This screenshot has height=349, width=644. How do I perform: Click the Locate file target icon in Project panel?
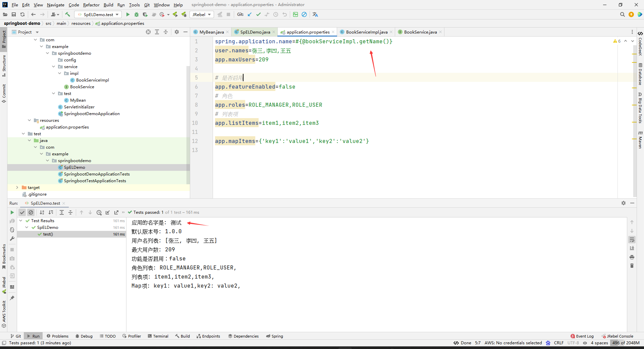tap(148, 32)
